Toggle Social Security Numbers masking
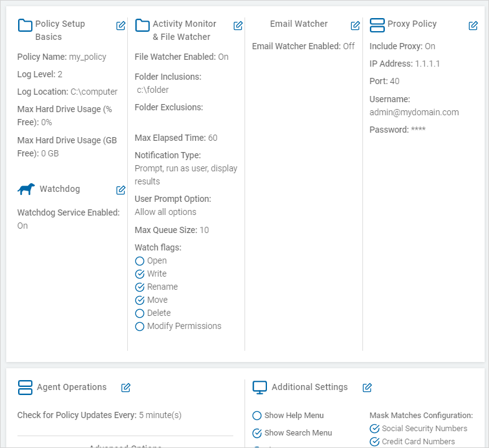Viewport: 489px width, 448px height. 375,429
